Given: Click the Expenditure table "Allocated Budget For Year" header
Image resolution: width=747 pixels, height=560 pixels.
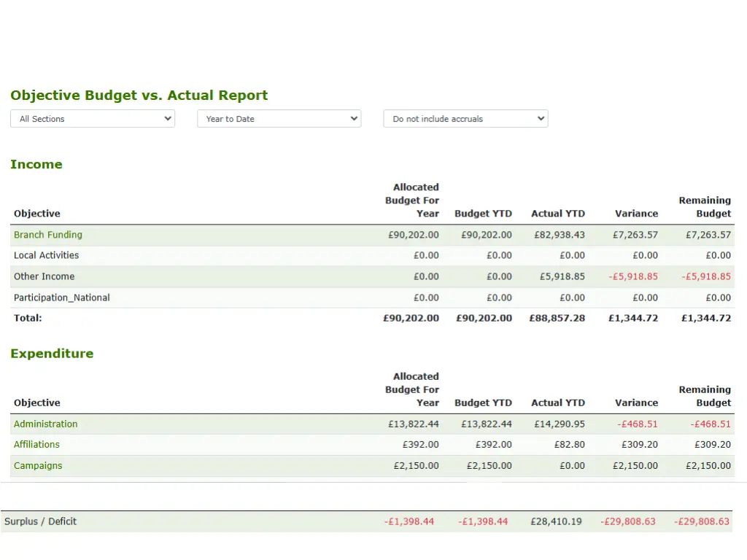Looking at the screenshot, I should (412, 389).
